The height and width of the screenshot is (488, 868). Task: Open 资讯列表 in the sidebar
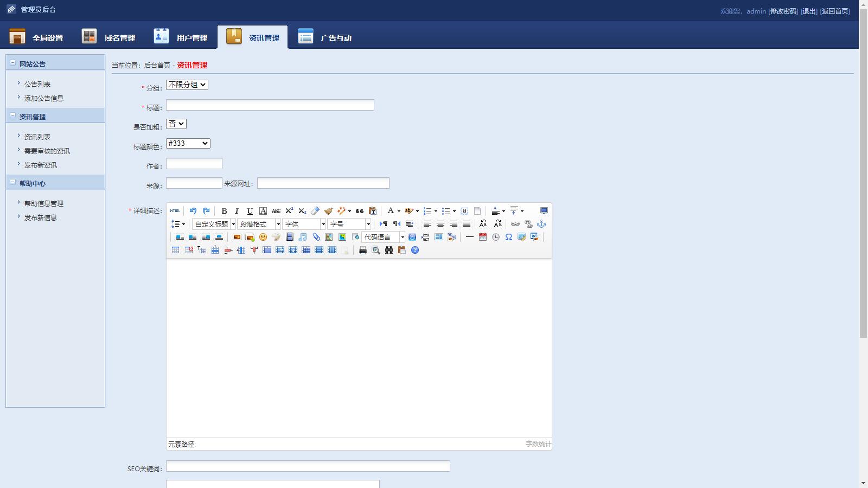coord(37,137)
